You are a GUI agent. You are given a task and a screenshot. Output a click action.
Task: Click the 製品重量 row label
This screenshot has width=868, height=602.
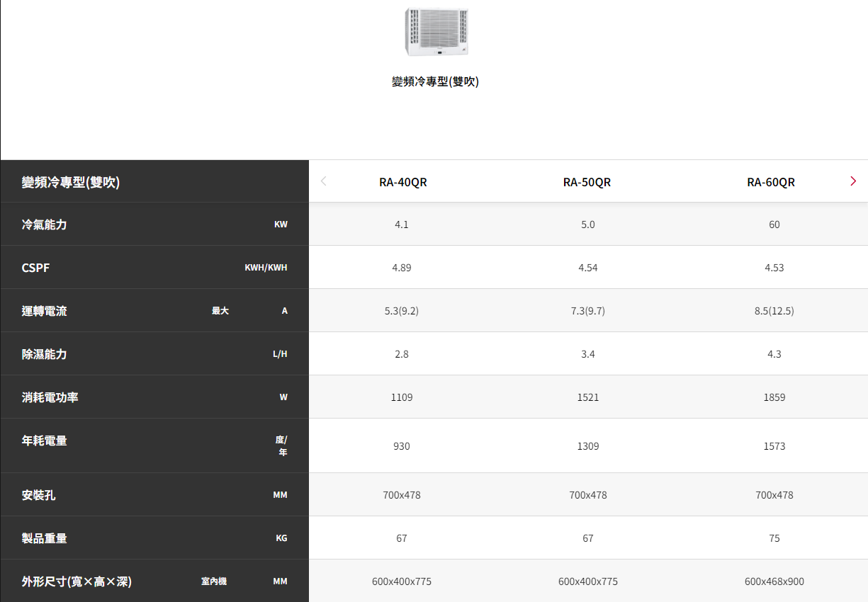coord(45,538)
